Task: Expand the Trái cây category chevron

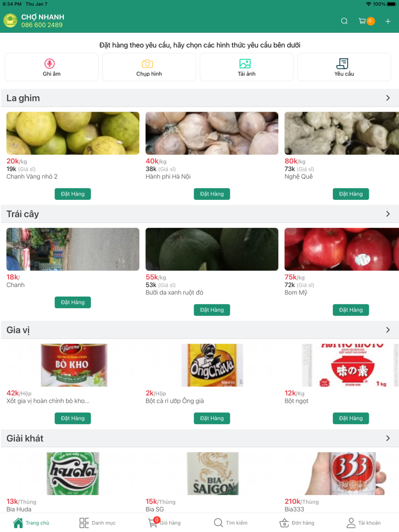Action: coord(388,214)
